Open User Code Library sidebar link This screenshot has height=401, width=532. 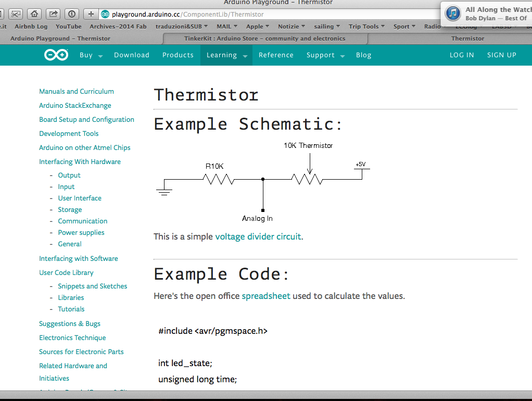(x=66, y=273)
